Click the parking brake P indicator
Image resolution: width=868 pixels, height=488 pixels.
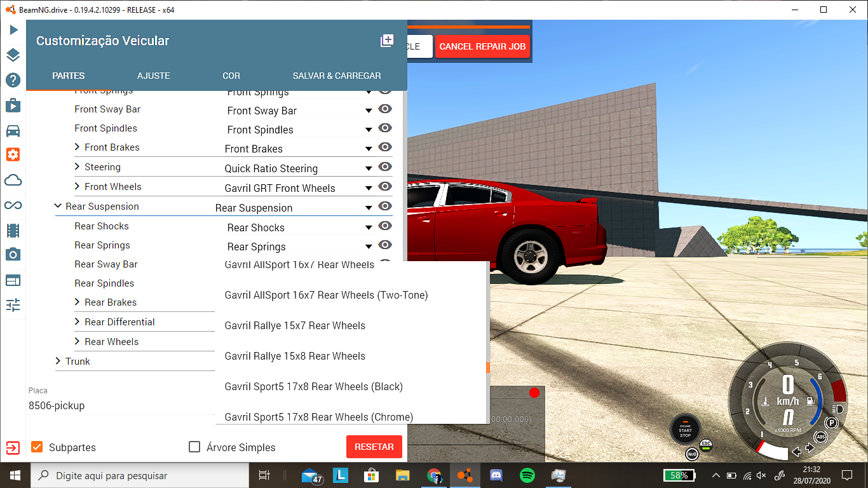point(831,423)
